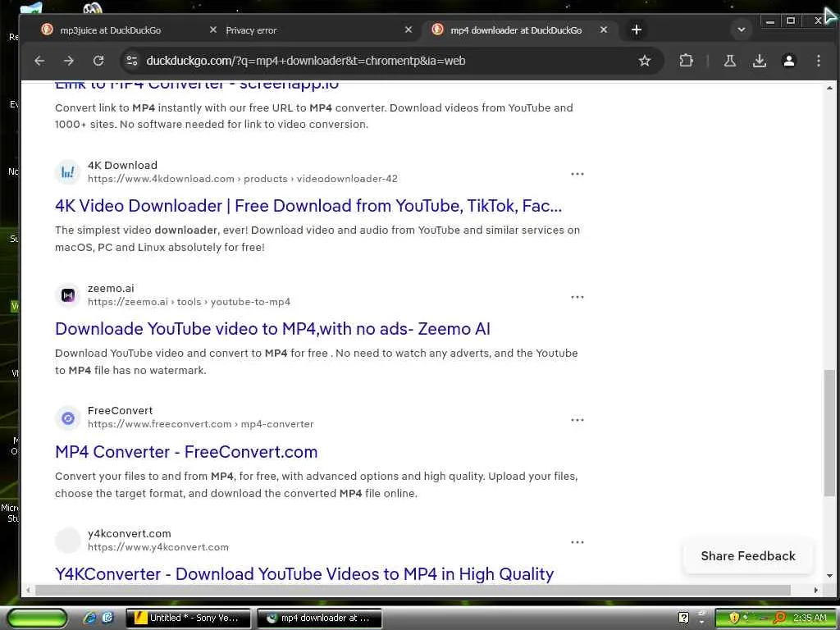
Task: Close the mp4 downloader tab
Action: click(x=604, y=30)
